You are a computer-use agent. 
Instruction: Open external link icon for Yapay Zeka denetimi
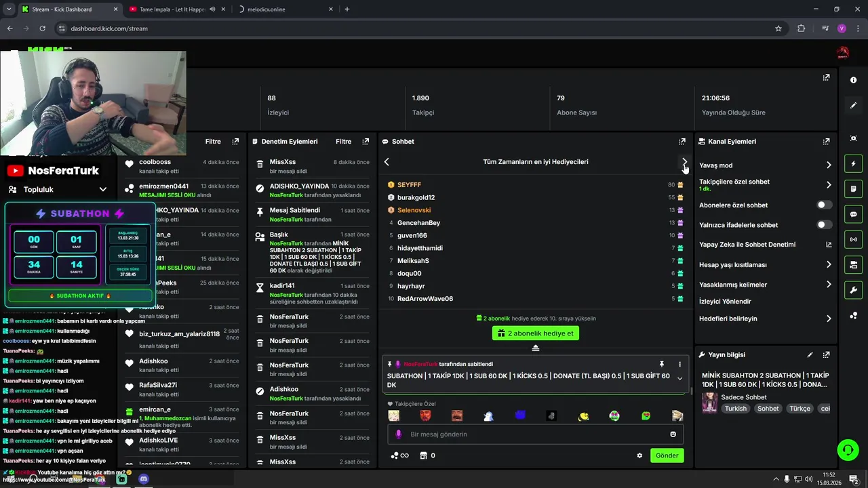(x=829, y=245)
